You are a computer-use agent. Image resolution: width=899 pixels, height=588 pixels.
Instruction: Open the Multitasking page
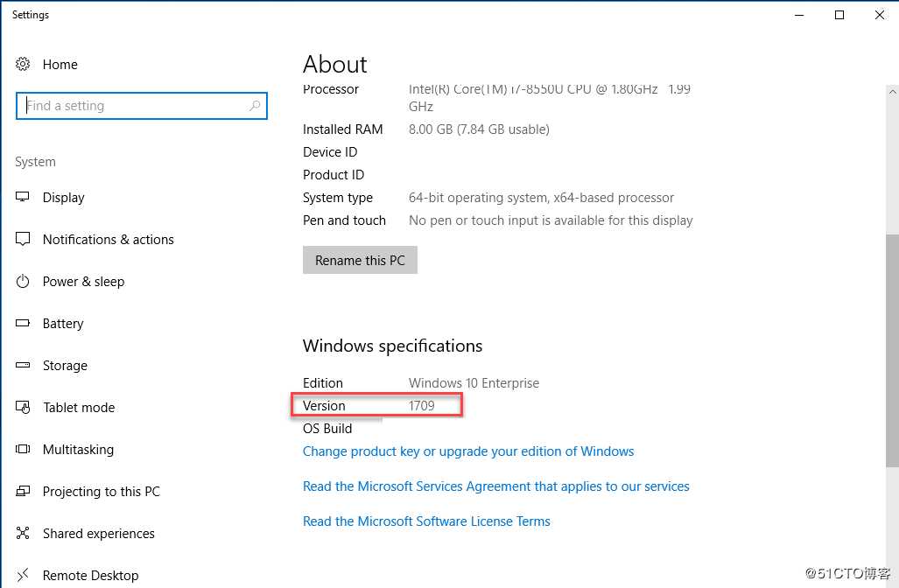click(x=79, y=449)
